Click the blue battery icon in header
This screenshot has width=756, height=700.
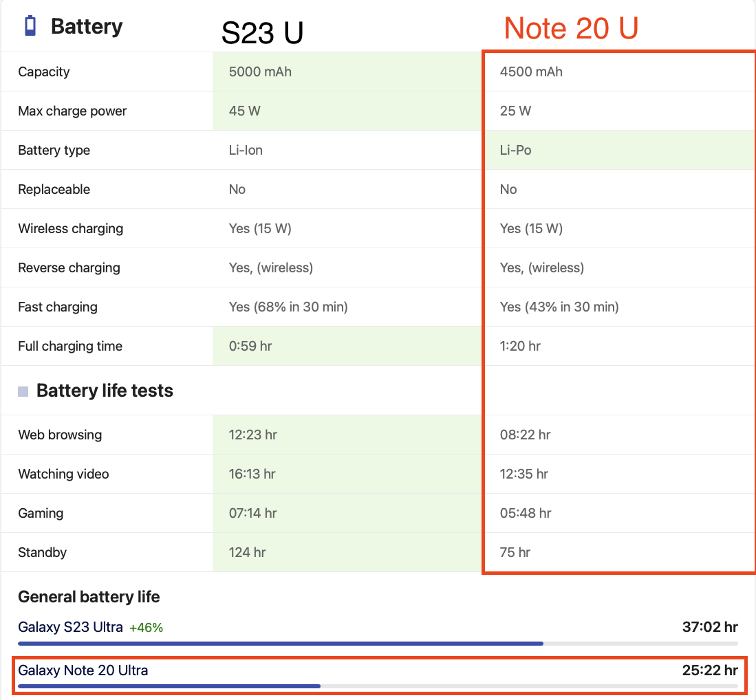30,25
